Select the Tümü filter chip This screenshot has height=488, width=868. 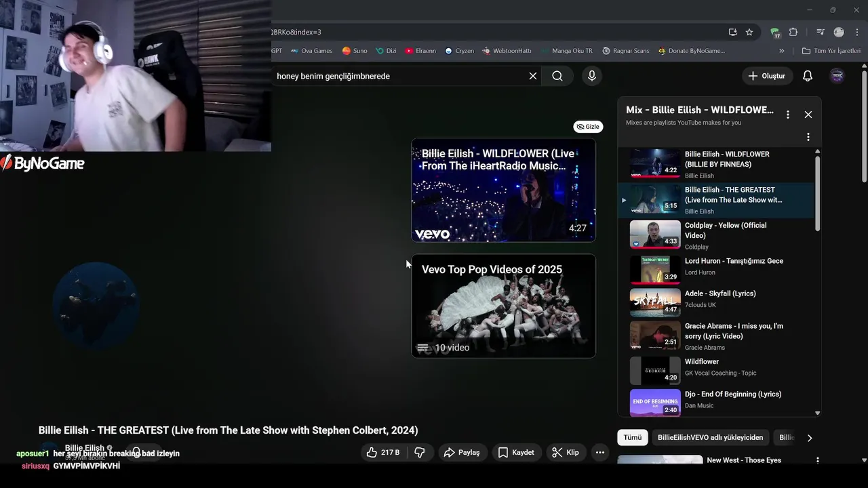coord(633,437)
